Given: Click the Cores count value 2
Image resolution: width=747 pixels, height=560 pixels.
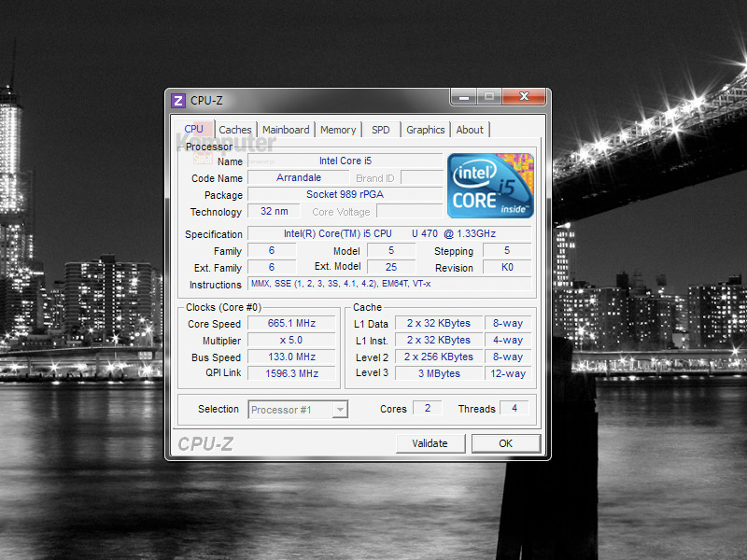Looking at the screenshot, I should (x=428, y=408).
